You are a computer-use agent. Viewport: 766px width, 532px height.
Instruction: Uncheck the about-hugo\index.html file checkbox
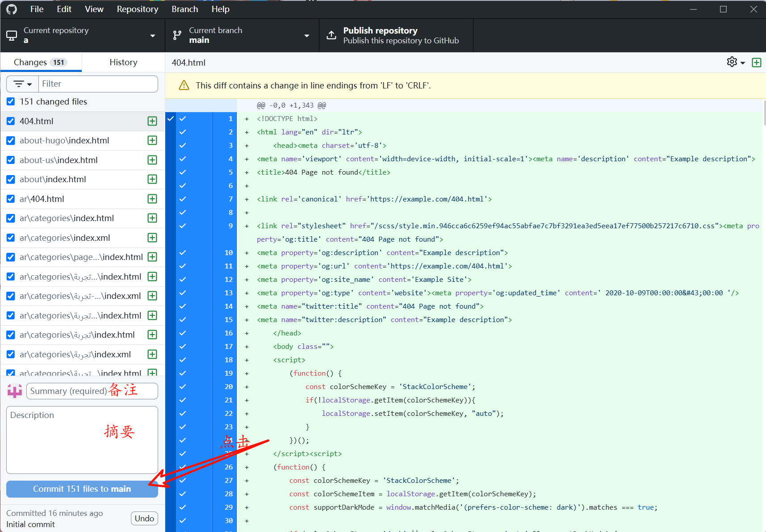pyautogui.click(x=11, y=140)
